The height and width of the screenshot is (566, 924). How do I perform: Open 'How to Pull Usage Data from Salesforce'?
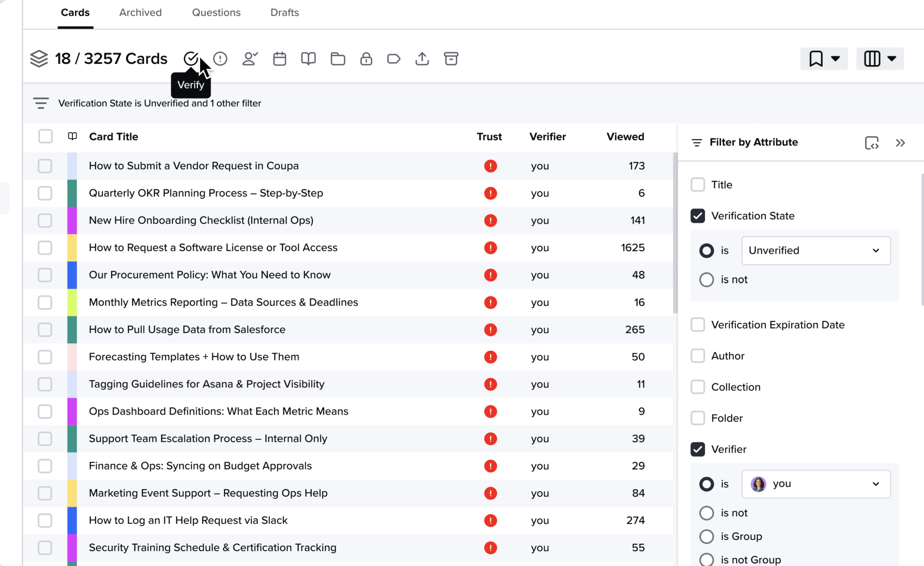(x=187, y=329)
